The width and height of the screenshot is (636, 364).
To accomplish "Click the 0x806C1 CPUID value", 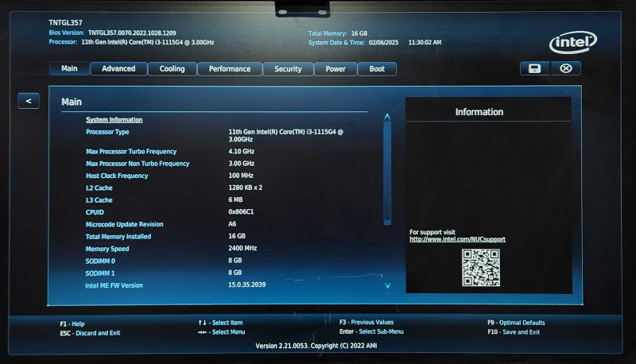I will click(241, 211).
